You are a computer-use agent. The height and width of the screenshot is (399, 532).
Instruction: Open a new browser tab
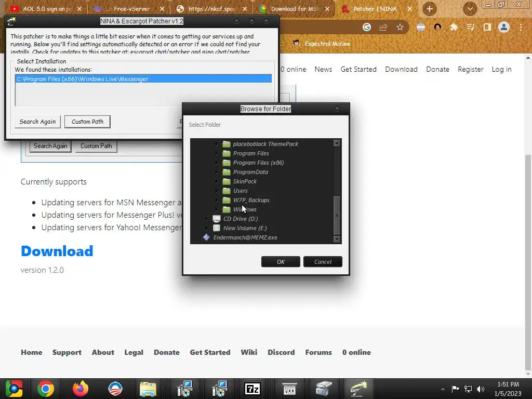pos(430,9)
